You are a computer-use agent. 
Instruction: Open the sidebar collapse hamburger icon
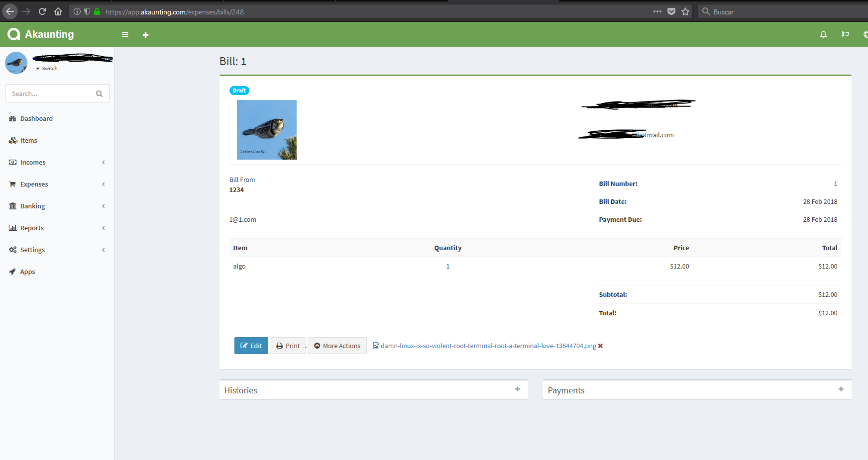click(x=125, y=34)
